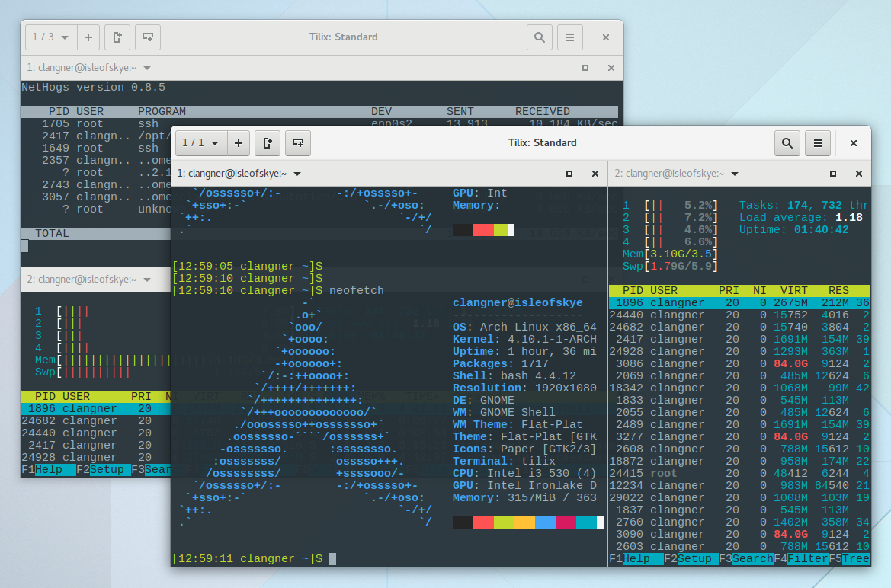Viewport: 891px width, 588px height.
Task: Add a new session in the front Tilix window
Action: [x=239, y=143]
